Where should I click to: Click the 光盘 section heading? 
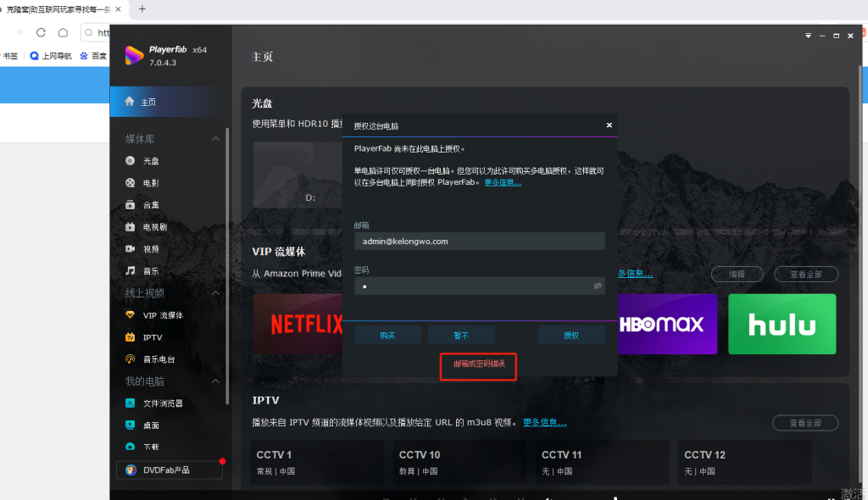coord(263,103)
